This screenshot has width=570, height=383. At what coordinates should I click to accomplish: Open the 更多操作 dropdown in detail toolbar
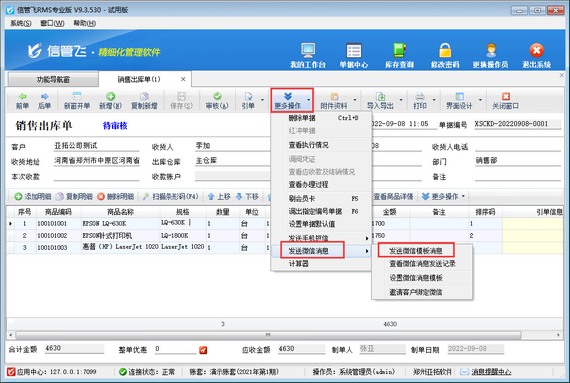pyautogui.click(x=443, y=197)
